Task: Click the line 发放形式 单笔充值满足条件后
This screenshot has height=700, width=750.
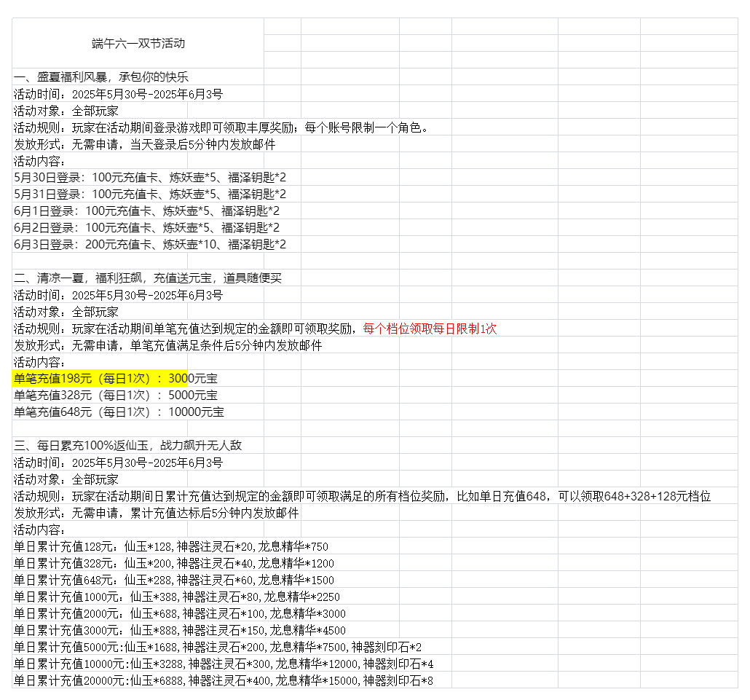Action: [x=168, y=345]
